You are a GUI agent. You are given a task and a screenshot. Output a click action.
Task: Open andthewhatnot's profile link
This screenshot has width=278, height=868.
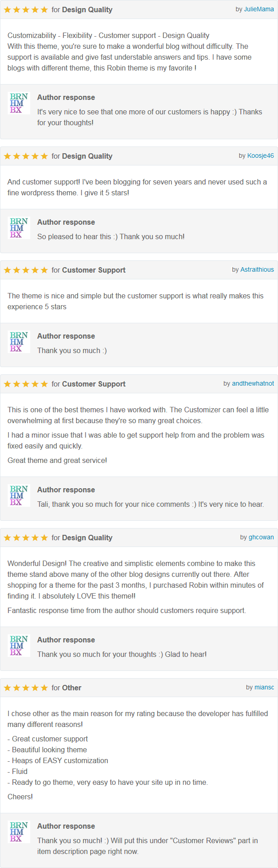[x=253, y=383]
